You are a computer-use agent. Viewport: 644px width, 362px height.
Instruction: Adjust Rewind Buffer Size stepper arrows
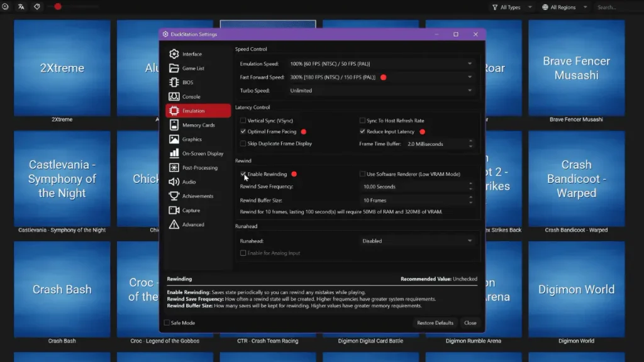(x=470, y=200)
